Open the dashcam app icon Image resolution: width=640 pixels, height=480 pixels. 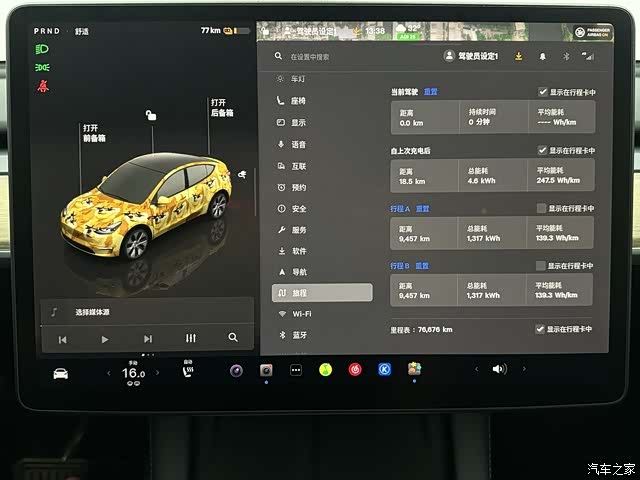click(x=266, y=370)
